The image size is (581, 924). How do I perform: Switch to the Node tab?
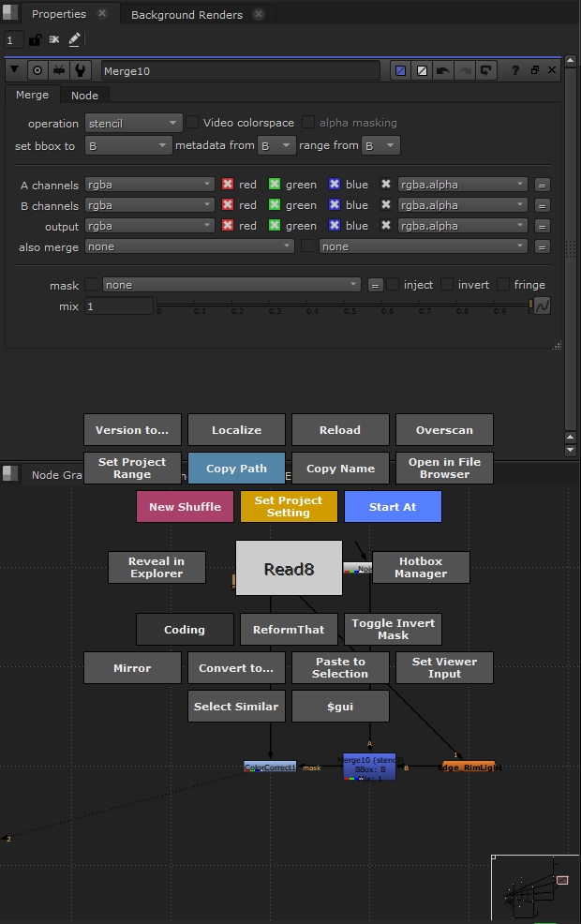pyautogui.click(x=84, y=95)
